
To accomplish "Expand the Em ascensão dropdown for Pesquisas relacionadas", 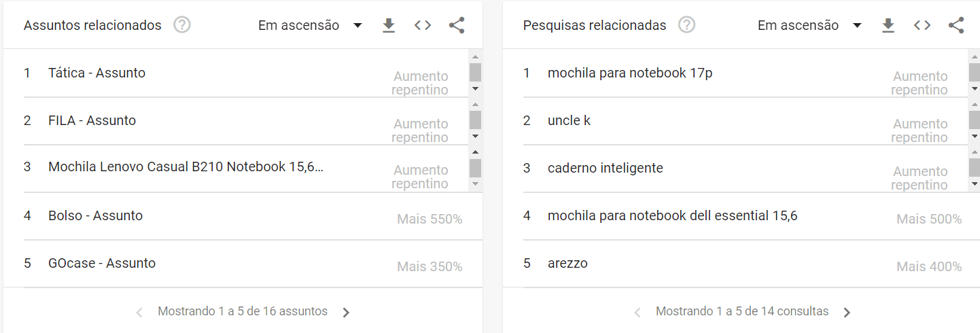I will (810, 26).
